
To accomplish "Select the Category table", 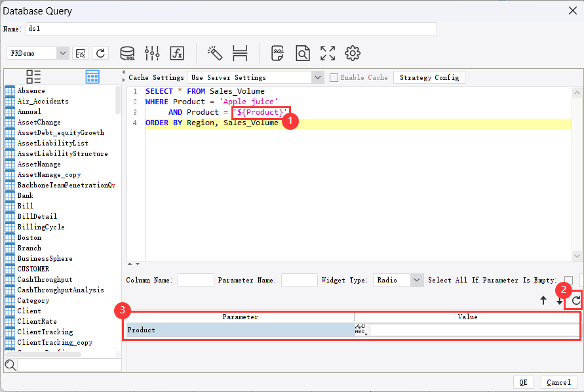I will pos(33,300).
